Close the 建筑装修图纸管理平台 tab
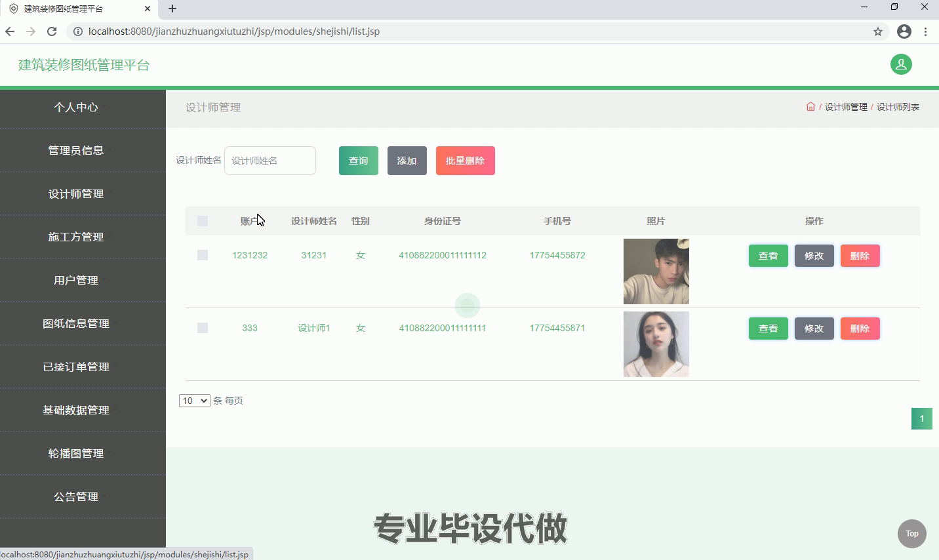Viewport: 939px width, 560px height. click(148, 9)
